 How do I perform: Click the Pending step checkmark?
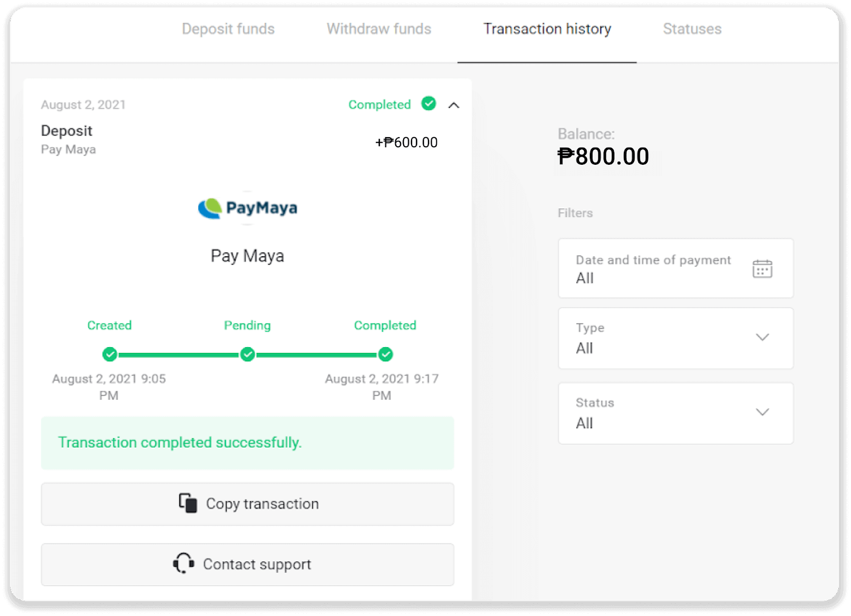coord(247,355)
